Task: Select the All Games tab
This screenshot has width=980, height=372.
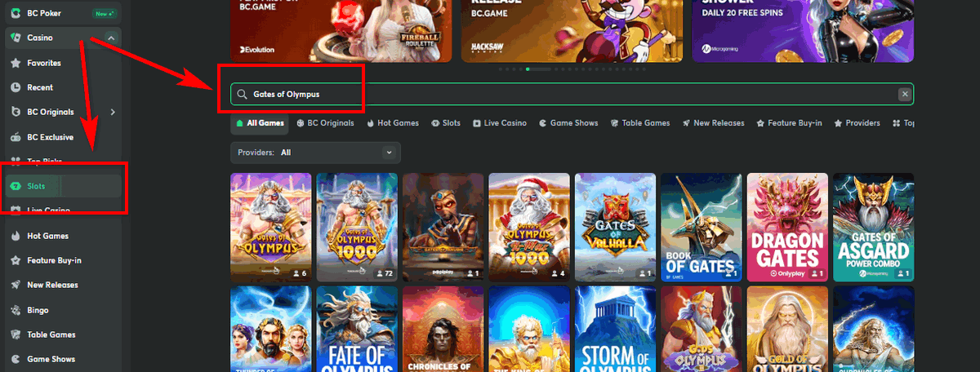Action: [261, 123]
